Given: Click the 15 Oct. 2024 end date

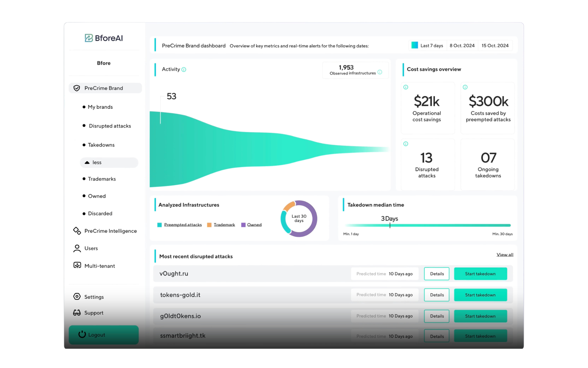Looking at the screenshot, I should pyautogui.click(x=495, y=45).
